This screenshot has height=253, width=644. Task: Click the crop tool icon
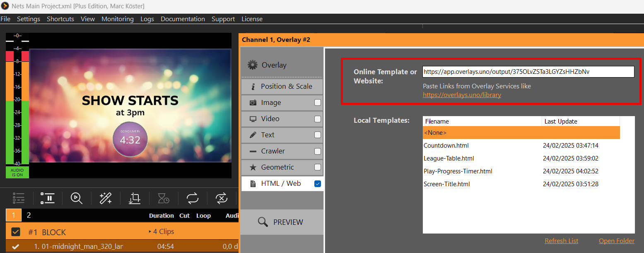point(135,198)
